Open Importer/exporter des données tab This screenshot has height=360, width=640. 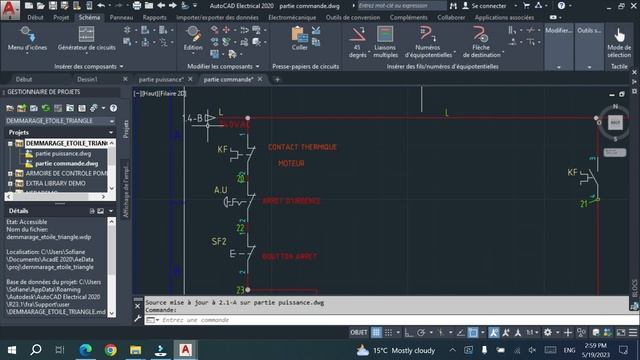tap(217, 18)
